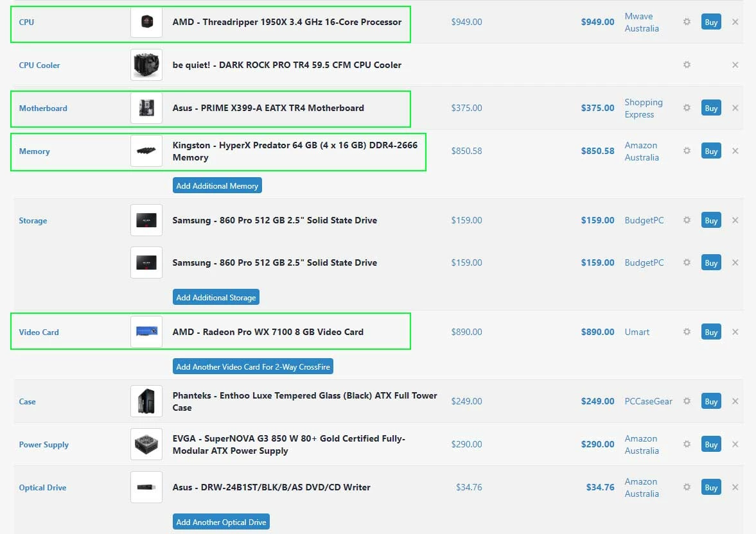Viewport: 756px width, 534px height.
Task: Remove the EVGA SuperNOVA power supply via X
Action: click(735, 444)
